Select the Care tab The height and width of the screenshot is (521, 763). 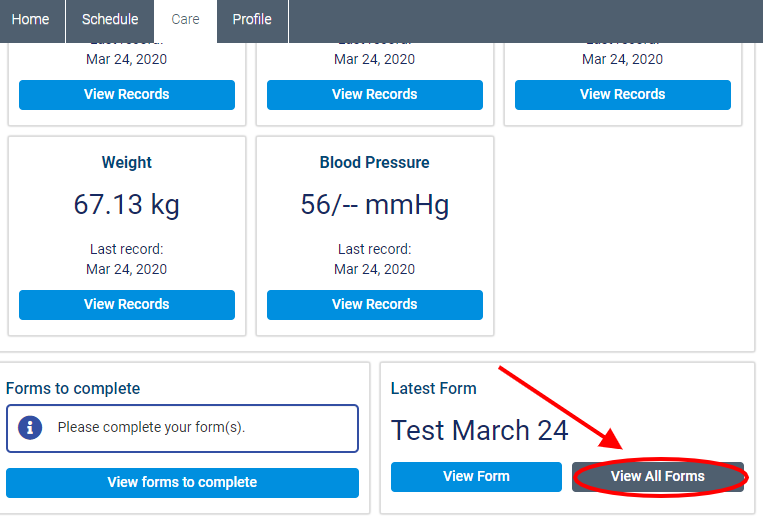(185, 20)
